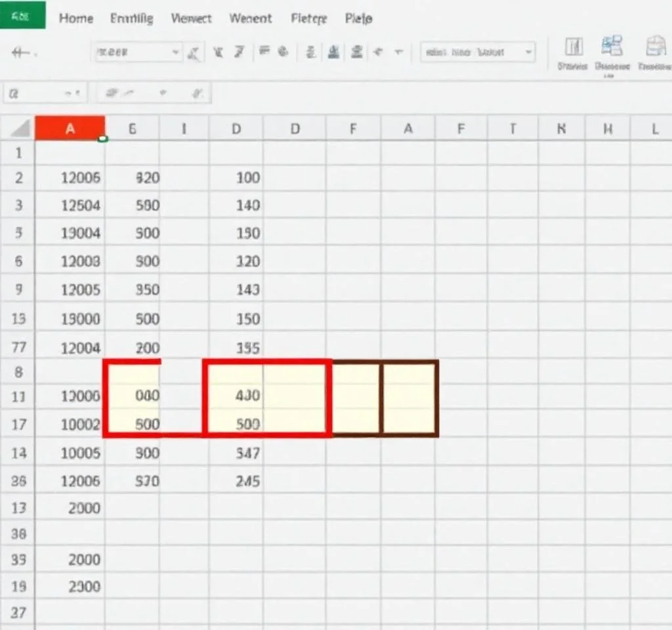
Task: Click the rightmost large icon in ribbon
Action: click(x=656, y=47)
